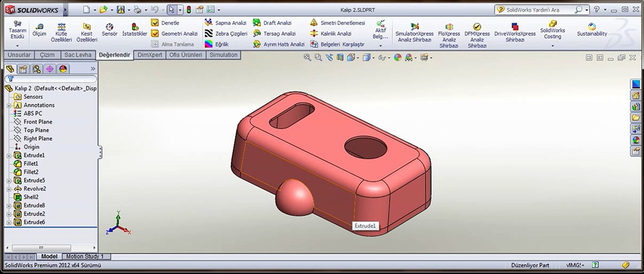Image resolution: width=644 pixels, height=274 pixels.
Task: Toggle Zebra Çizgileri display
Action: [x=226, y=33]
